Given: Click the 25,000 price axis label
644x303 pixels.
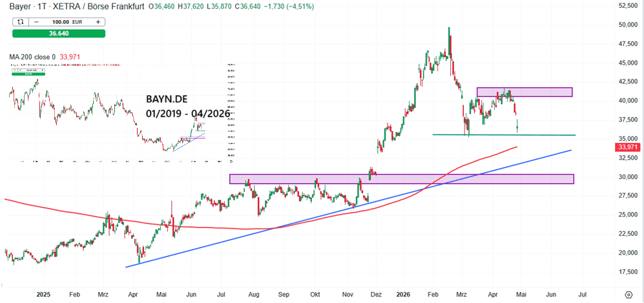Looking at the screenshot, I should 628,214.
